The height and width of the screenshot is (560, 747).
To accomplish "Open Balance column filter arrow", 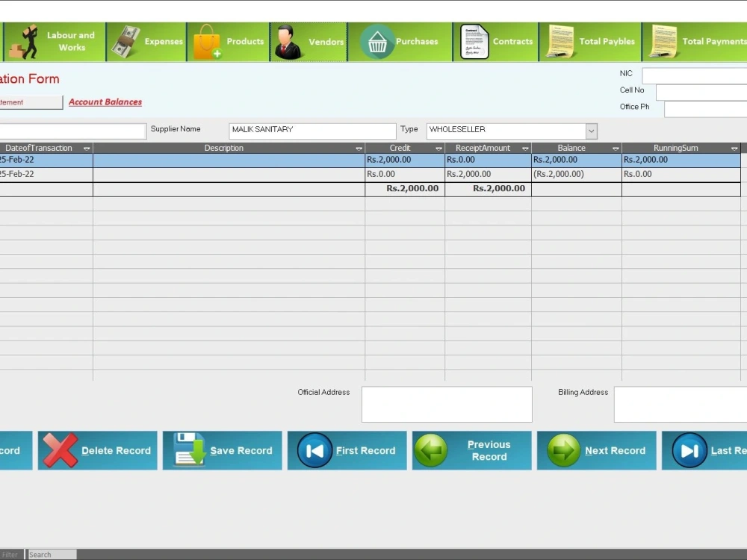I will [616, 149].
